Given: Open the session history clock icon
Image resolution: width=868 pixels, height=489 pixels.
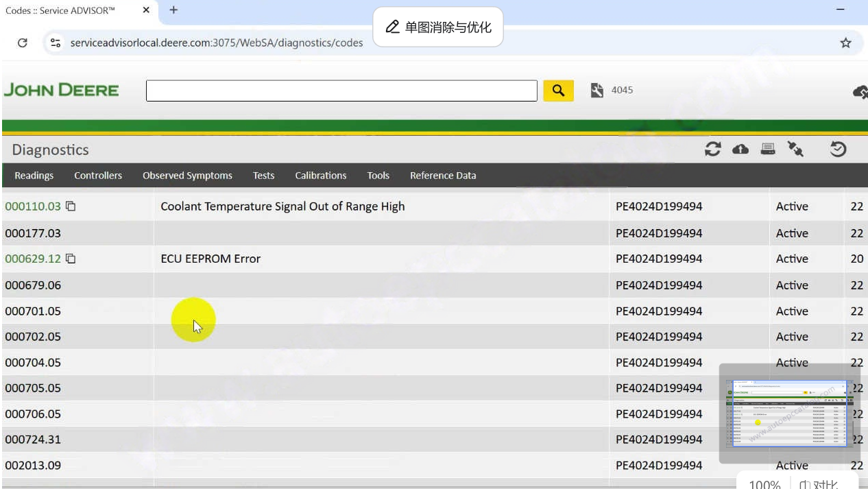Looking at the screenshot, I should tap(838, 149).
